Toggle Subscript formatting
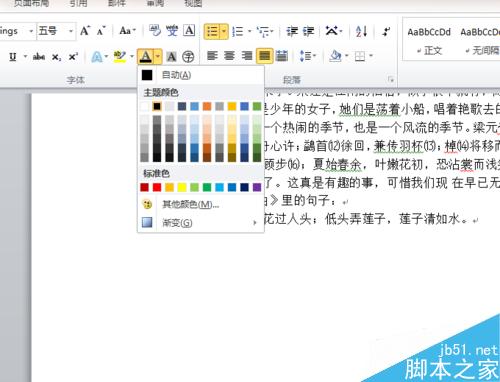The image size is (500, 382). pos(56,57)
